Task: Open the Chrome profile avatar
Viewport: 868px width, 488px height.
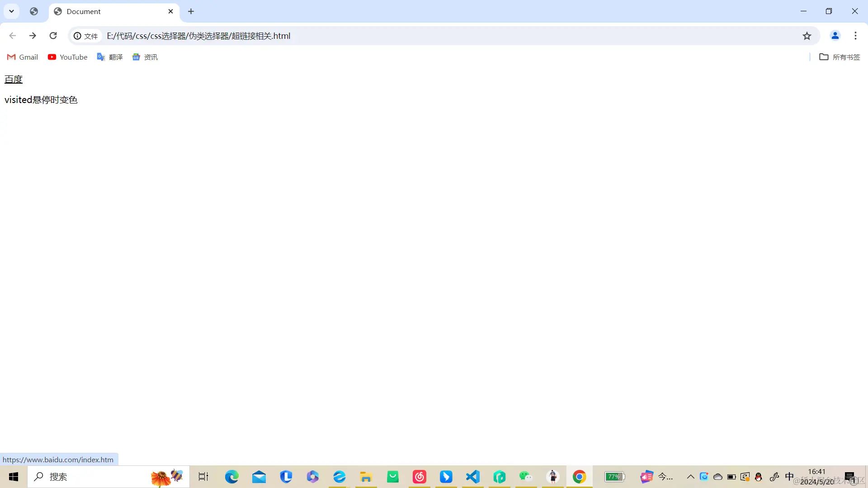Action: 835,36
